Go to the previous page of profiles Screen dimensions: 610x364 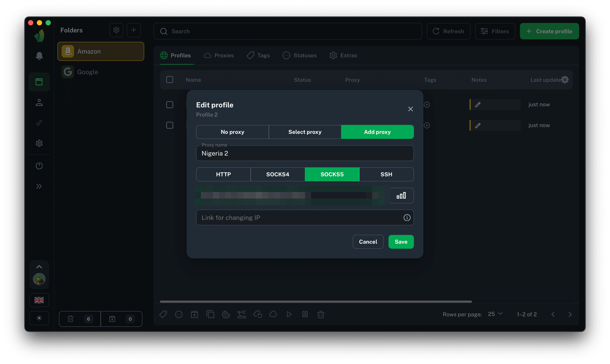553,314
